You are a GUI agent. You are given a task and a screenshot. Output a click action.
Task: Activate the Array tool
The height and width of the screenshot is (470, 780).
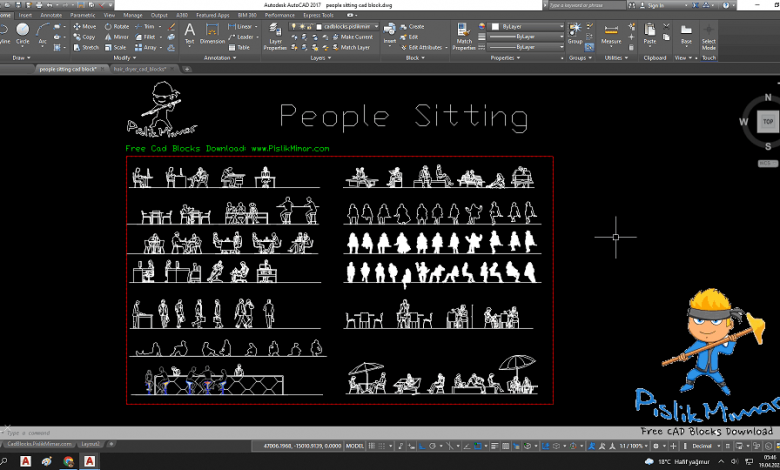(146, 47)
